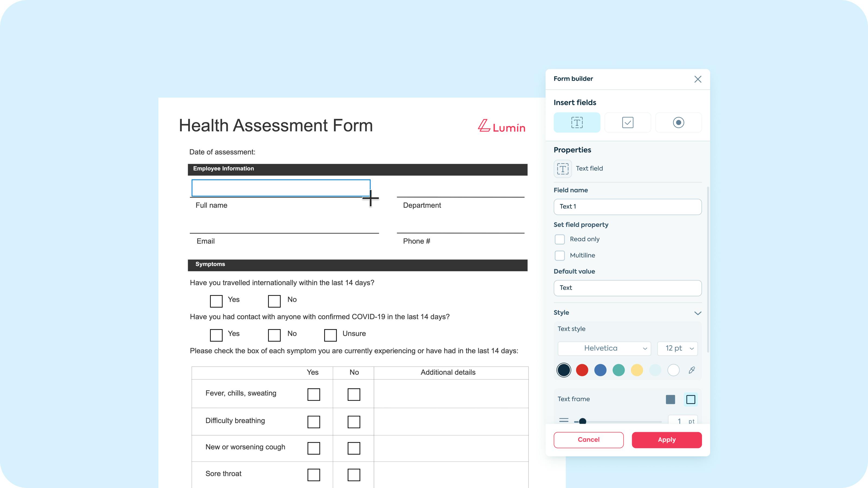Image resolution: width=868 pixels, height=488 pixels.
Task: Close the Form builder panel
Action: pyautogui.click(x=697, y=79)
